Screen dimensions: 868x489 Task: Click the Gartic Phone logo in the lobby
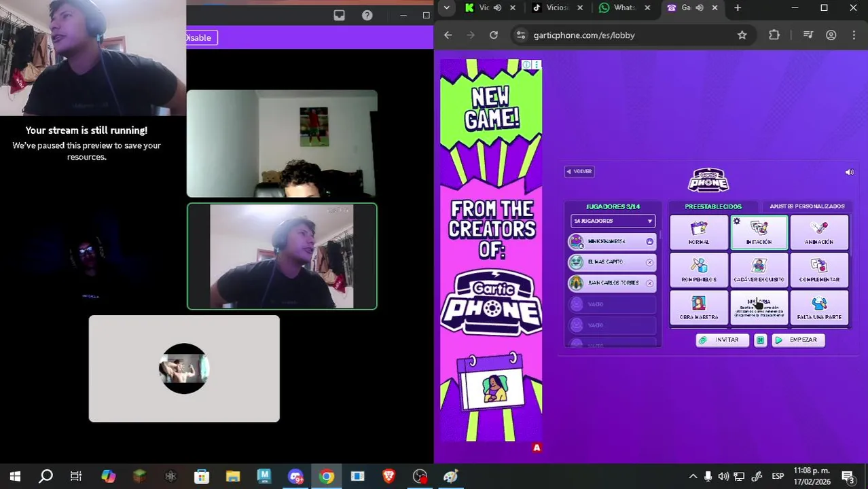708,180
